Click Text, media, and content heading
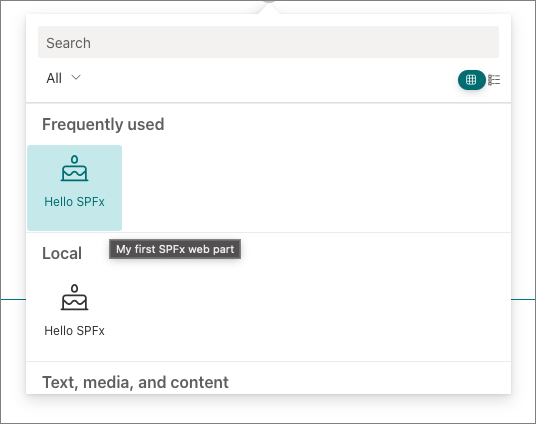Image resolution: width=536 pixels, height=424 pixels. coord(135,382)
